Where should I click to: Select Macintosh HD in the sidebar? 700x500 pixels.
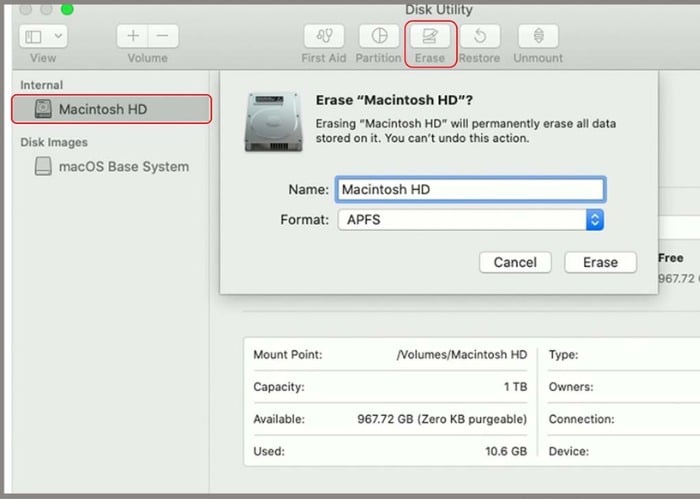pos(112,109)
